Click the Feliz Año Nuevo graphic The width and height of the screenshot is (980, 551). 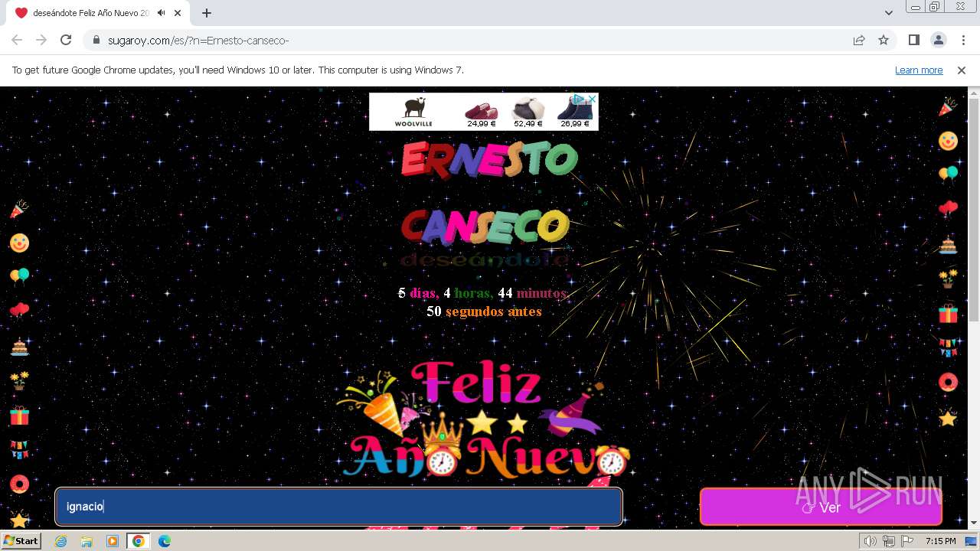(484, 419)
